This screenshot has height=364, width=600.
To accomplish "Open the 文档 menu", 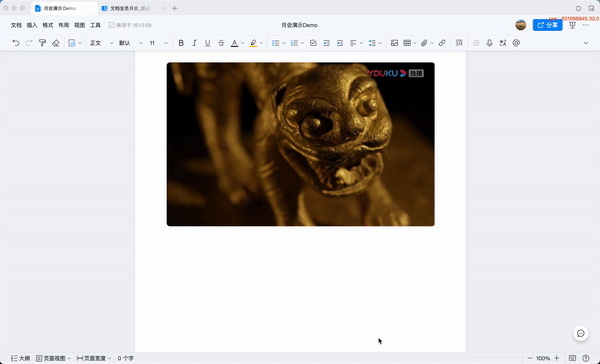I will pos(16,25).
